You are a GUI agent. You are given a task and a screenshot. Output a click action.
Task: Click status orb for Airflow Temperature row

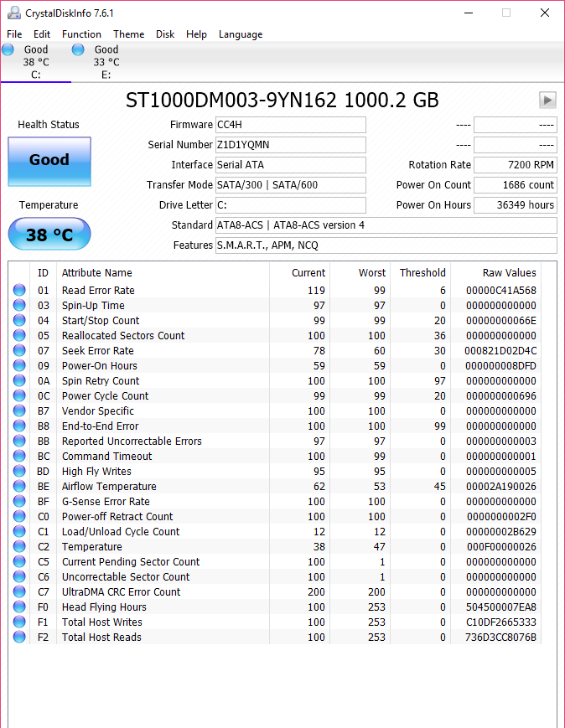(19, 487)
